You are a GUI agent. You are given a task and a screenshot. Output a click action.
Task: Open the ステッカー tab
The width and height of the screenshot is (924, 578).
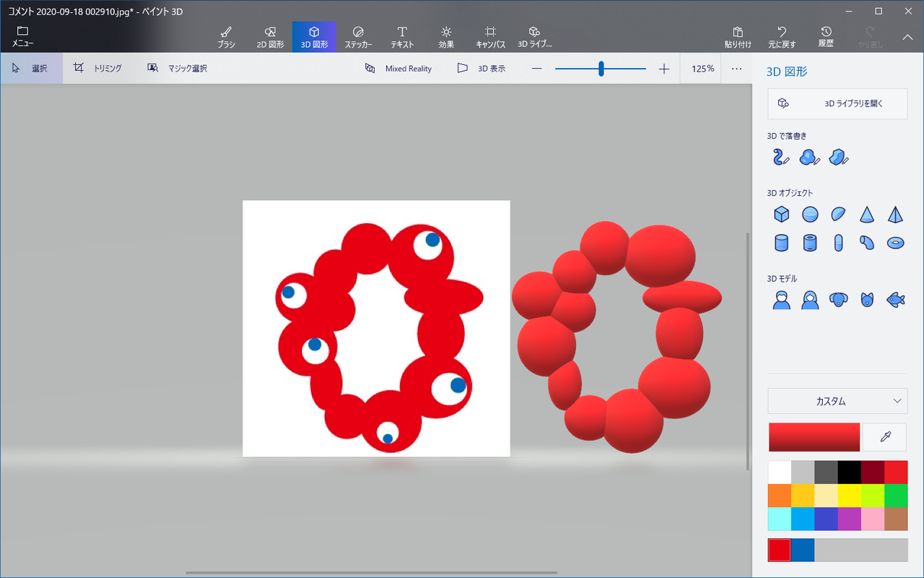click(358, 37)
